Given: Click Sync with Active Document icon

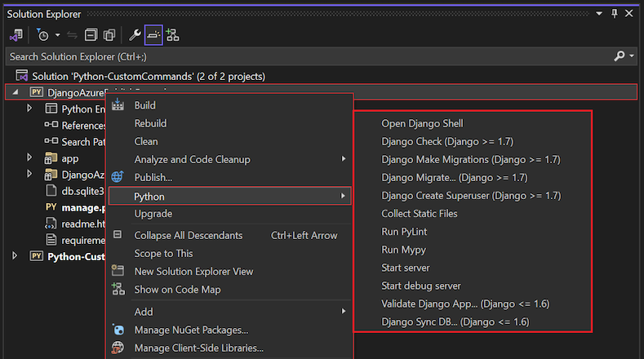Looking at the screenshot, I should [x=73, y=35].
